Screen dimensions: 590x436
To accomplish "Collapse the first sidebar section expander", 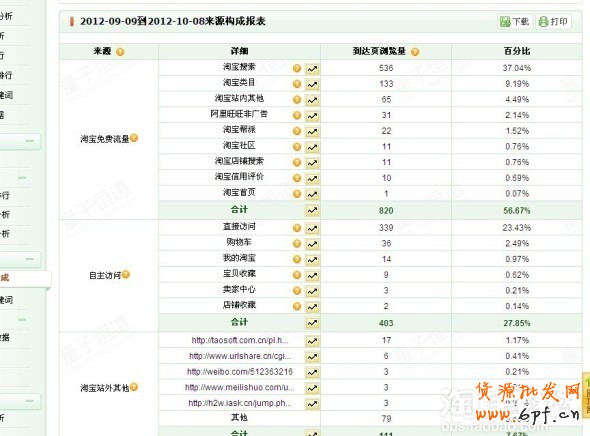I will point(30,141).
